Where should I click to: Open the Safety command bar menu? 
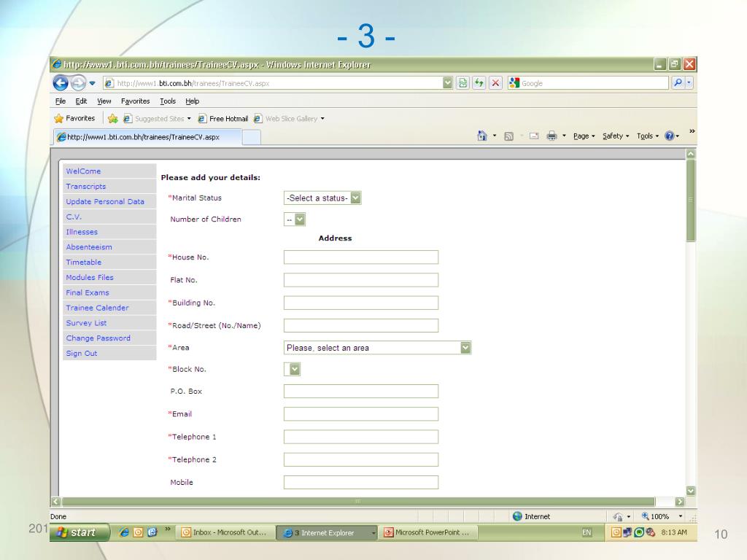click(616, 136)
